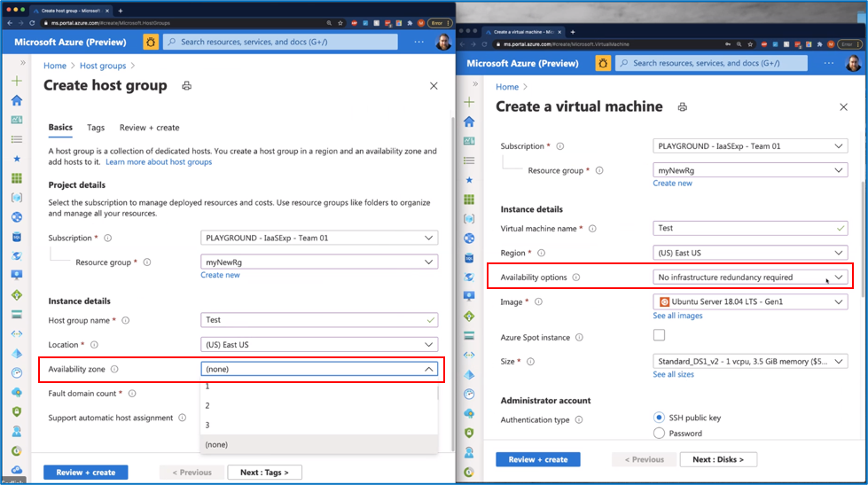The image size is (868, 485).
Task: Click the SQL databases icon in left window sidebar
Action: [x=17, y=237]
